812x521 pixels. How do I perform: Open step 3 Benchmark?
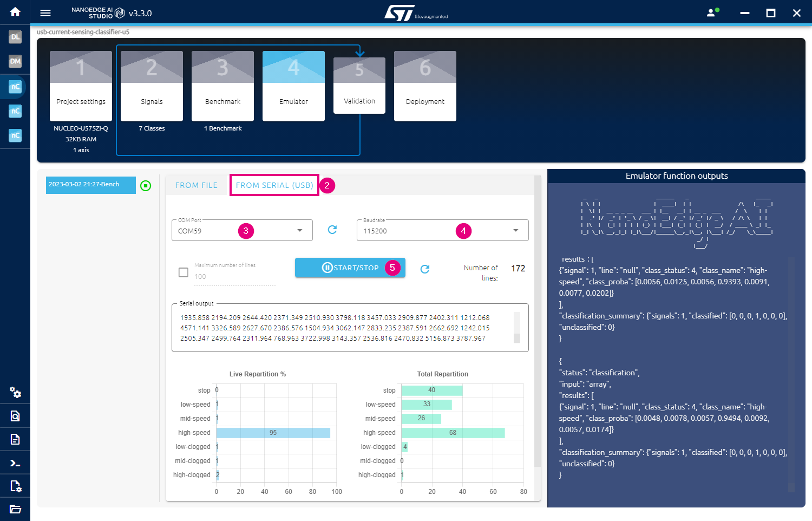tap(222, 86)
